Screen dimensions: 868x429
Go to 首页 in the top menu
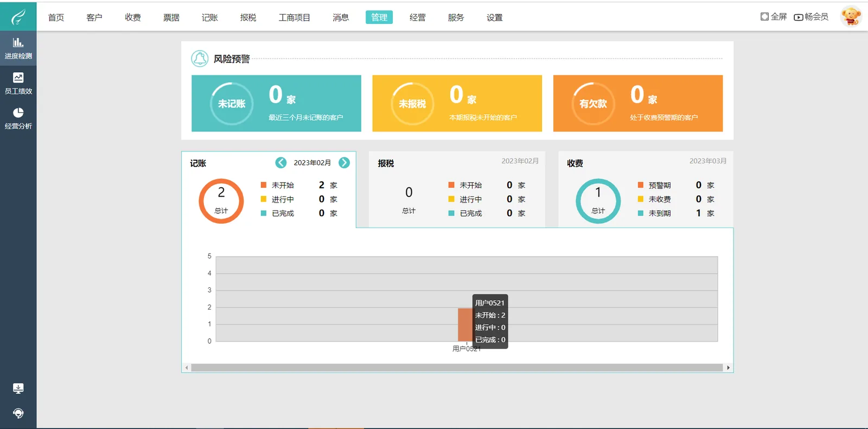pyautogui.click(x=56, y=17)
